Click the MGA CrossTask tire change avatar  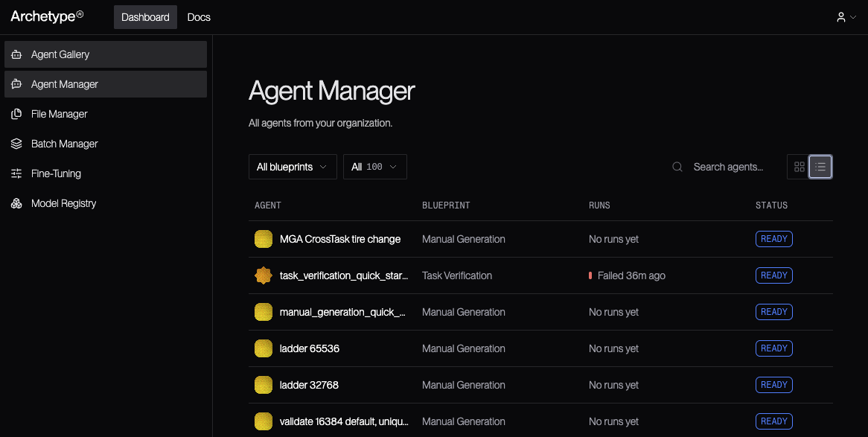pos(264,239)
